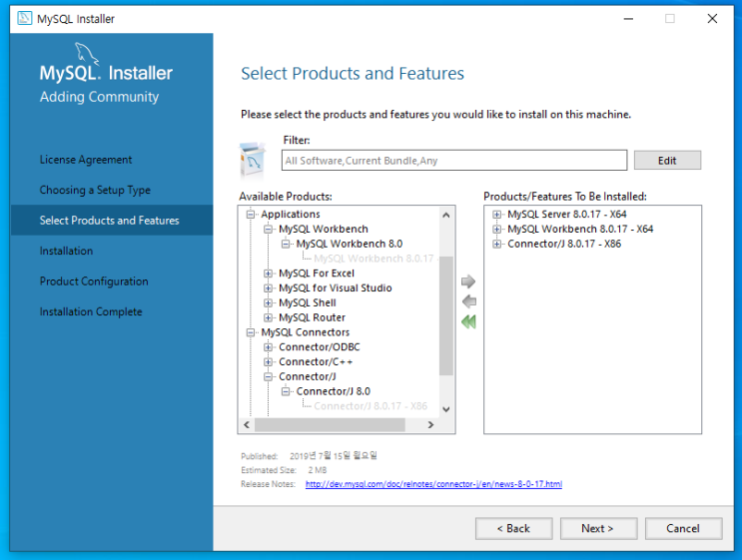Click the Edit filter button
This screenshot has height=560, width=742.
[666, 160]
